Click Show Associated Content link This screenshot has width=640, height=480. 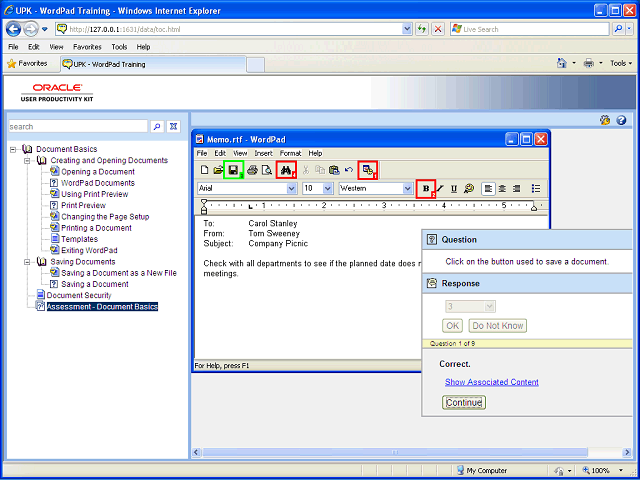coord(492,382)
